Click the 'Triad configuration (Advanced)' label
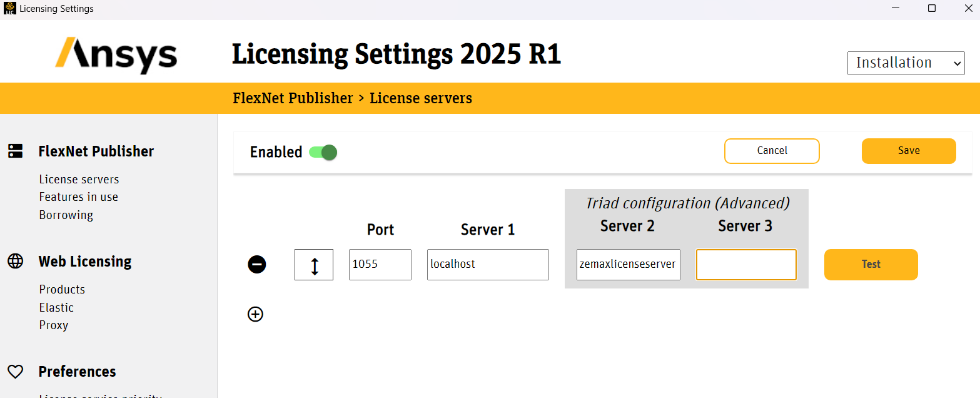 pyautogui.click(x=687, y=203)
